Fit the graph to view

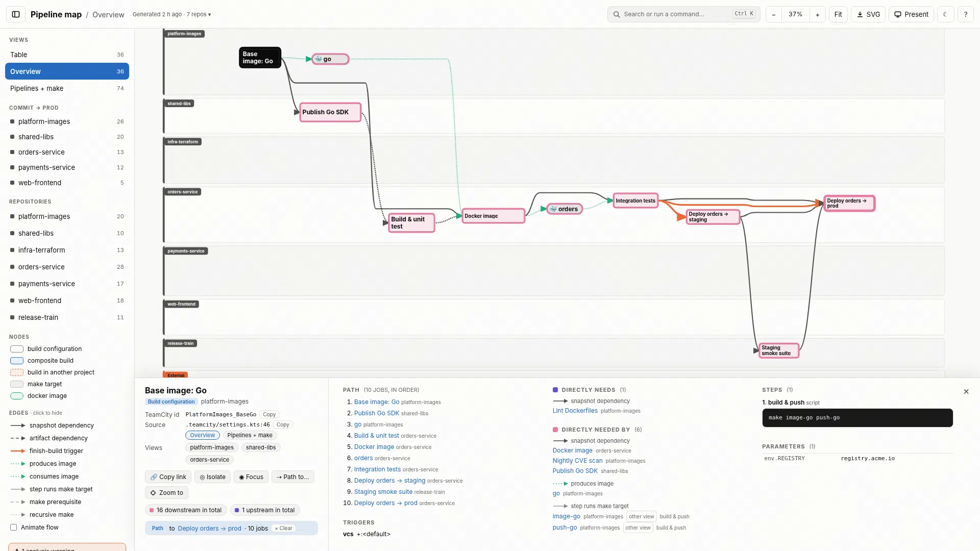point(838,14)
